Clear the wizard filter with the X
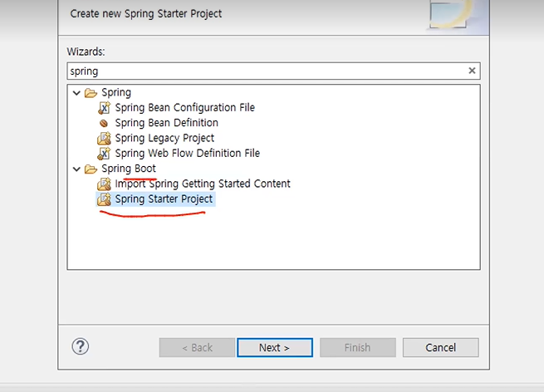 point(472,71)
